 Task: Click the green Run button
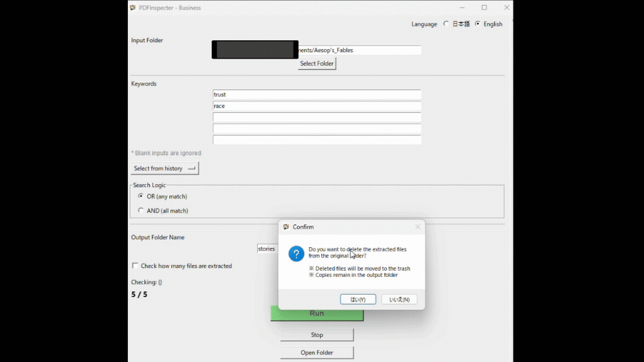pyautogui.click(x=317, y=313)
